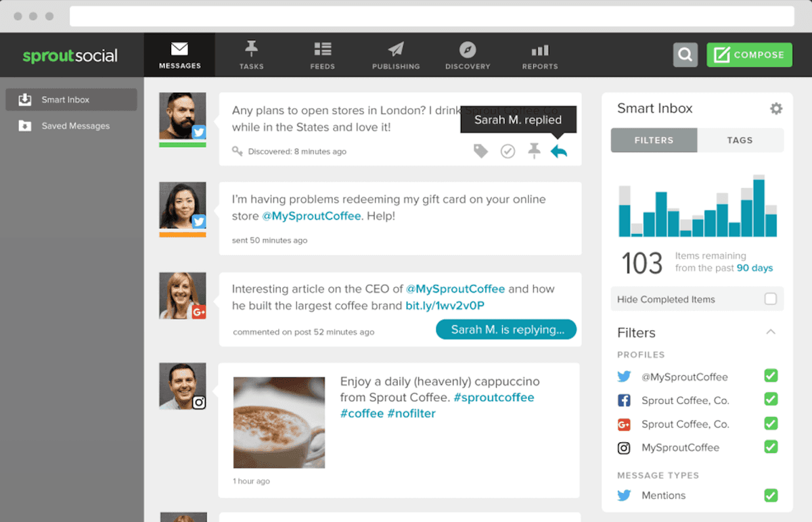Click the tag icon on first message

(480, 151)
